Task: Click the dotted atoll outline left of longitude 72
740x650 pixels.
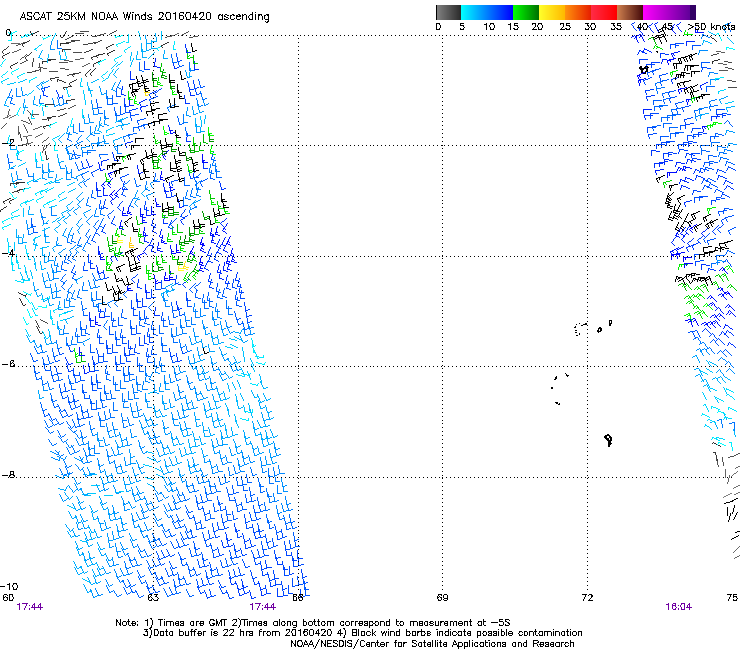Action: point(580,329)
